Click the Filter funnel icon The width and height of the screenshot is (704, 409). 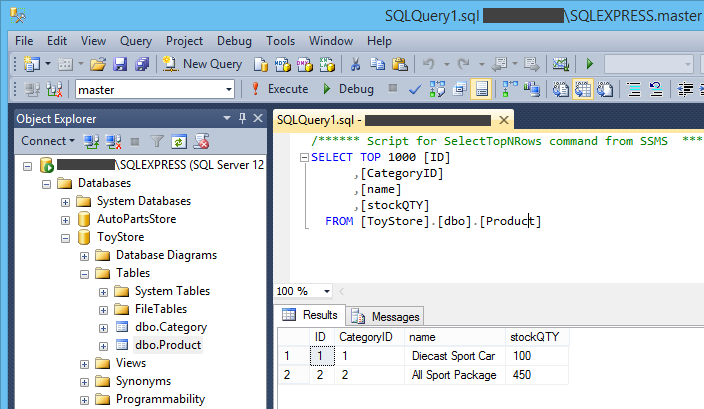click(x=157, y=142)
